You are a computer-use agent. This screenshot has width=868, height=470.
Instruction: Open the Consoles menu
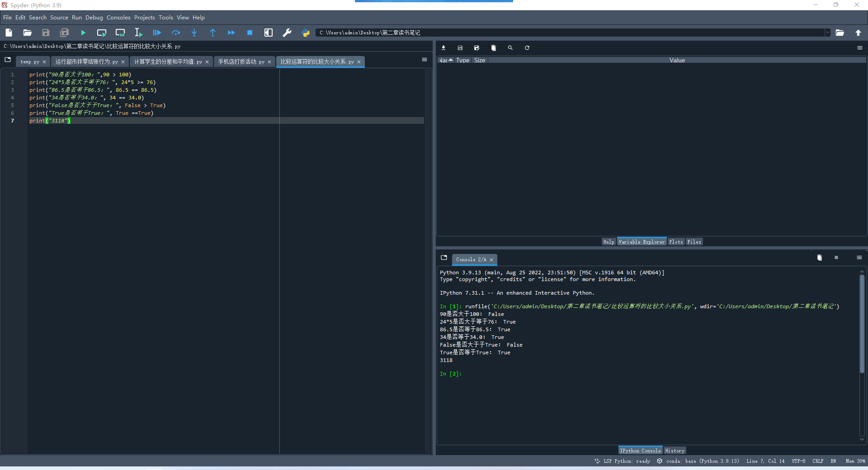pyautogui.click(x=118, y=18)
